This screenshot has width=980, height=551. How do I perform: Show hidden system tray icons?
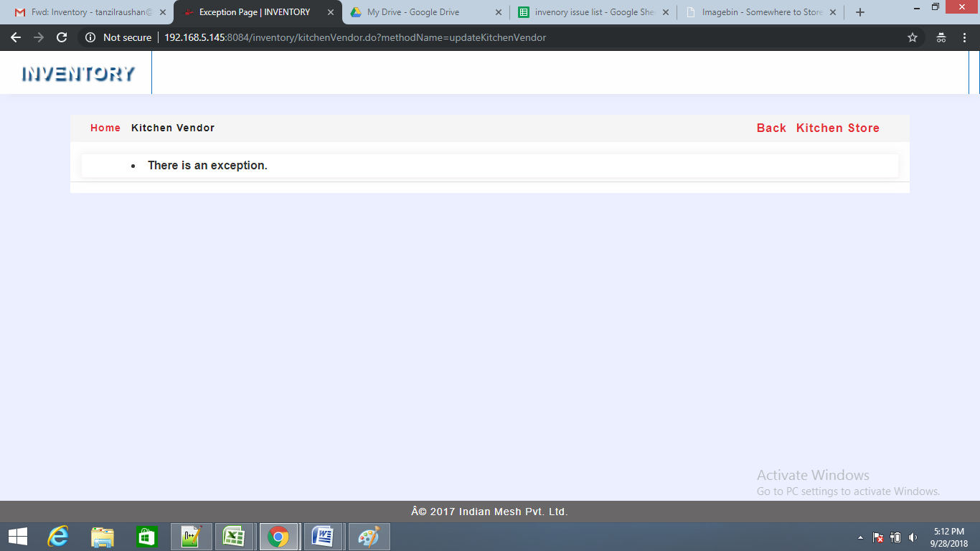(x=861, y=537)
